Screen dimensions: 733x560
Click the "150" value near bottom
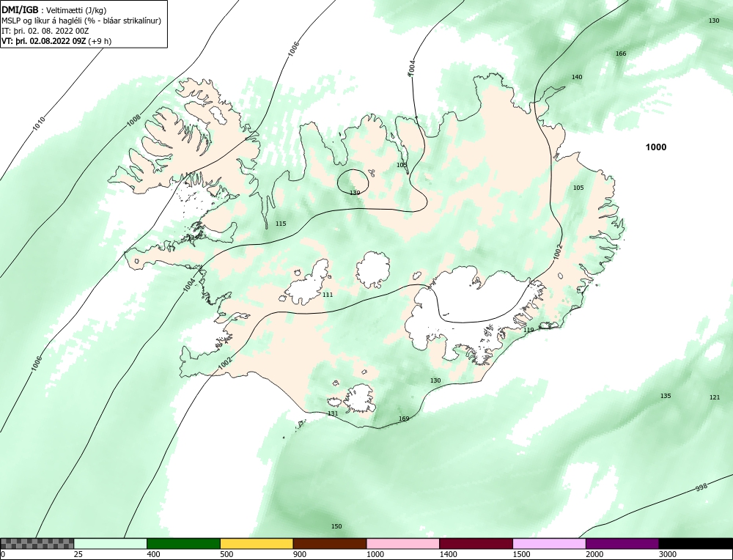(x=336, y=526)
